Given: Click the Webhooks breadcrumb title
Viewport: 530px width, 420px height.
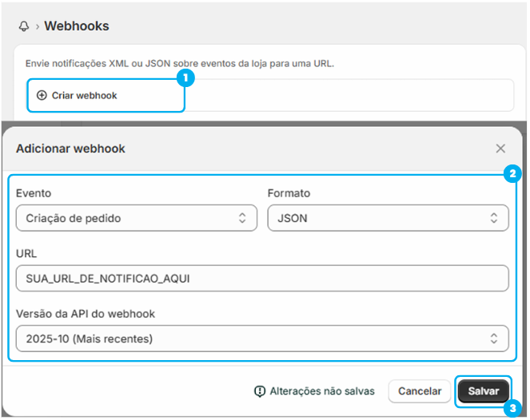Looking at the screenshot, I should (77, 26).
